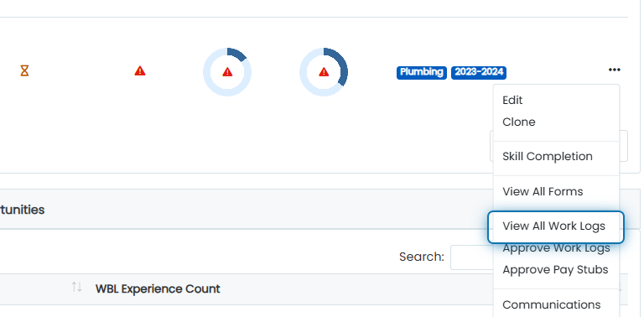Sort by WBL Experience Count column header
The width and height of the screenshot is (644, 317).
pos(158,288)
